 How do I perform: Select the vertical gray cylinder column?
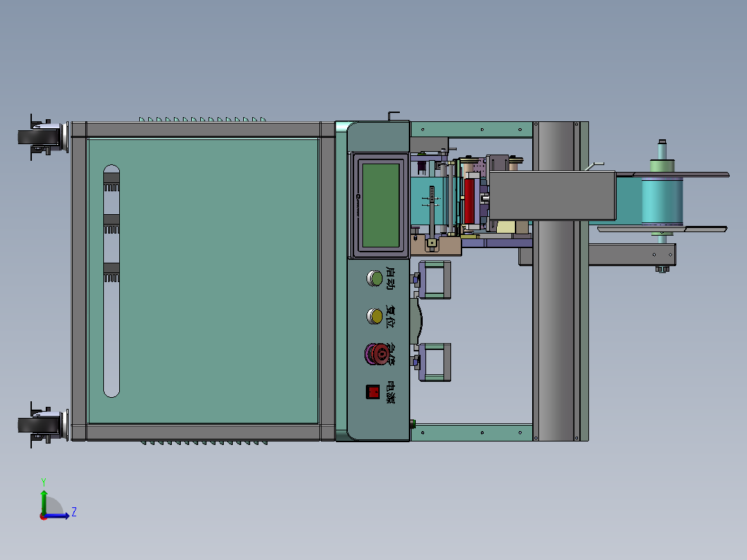point(556,281)
